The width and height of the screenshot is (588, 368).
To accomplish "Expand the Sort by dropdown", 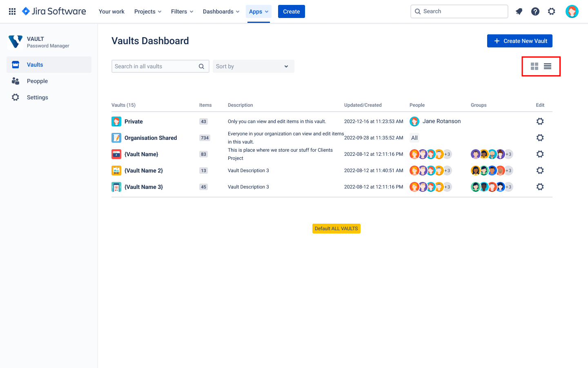I will click(x=253, y=66).
